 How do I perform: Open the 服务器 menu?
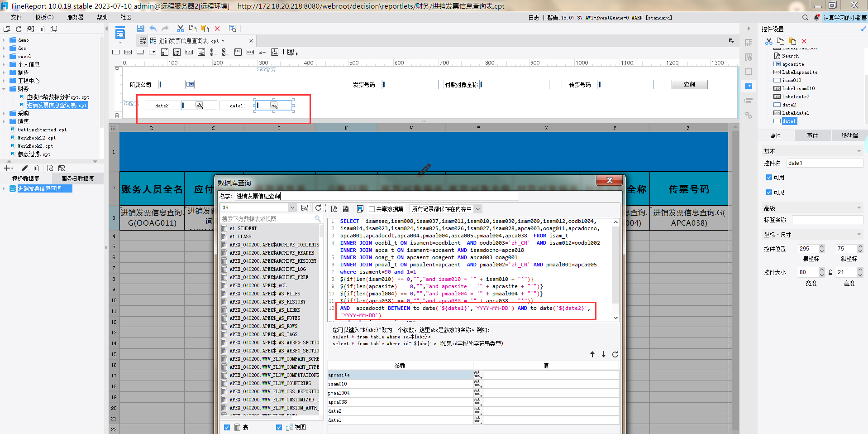point(75,17)
